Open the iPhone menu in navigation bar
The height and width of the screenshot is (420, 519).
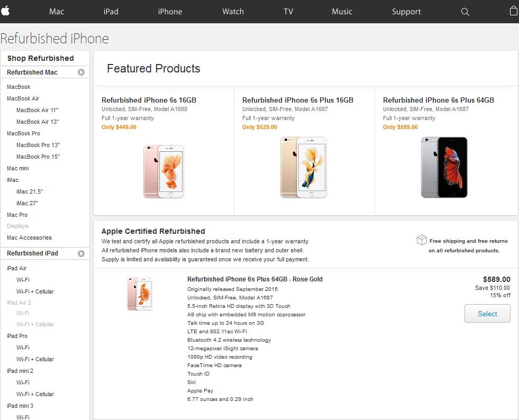click(x=170, y=12)
